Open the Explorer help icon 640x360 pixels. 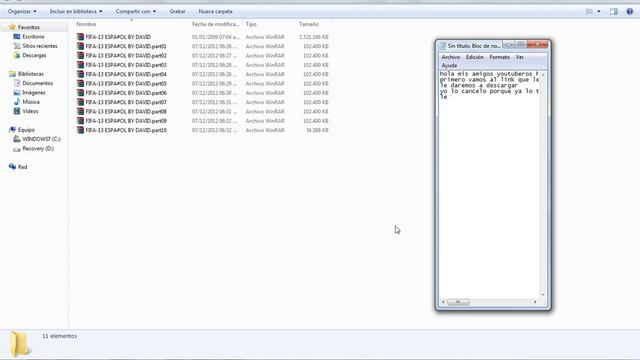(x=629, y=11)
